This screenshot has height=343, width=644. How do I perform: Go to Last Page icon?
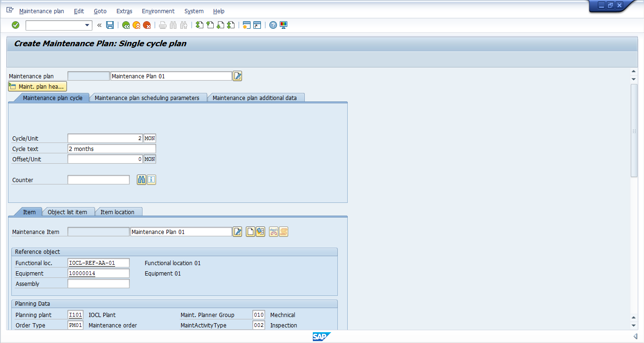point(231,25)
